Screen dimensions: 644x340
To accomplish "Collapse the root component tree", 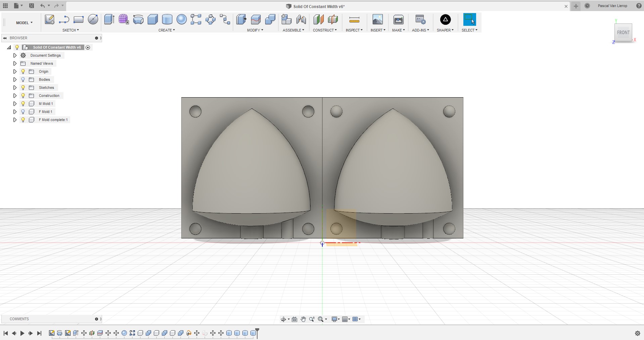I will [9, 47].
